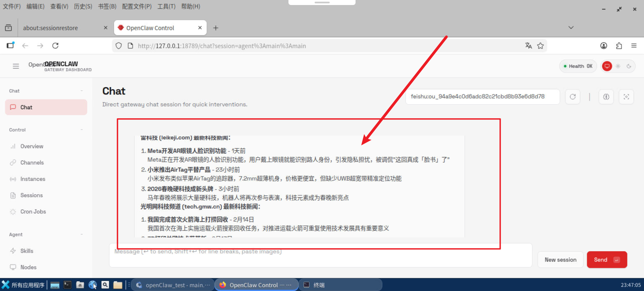The height and width of the screenshot is (291, 644).
Task: Toggle focus mode button
Action: 626,97
